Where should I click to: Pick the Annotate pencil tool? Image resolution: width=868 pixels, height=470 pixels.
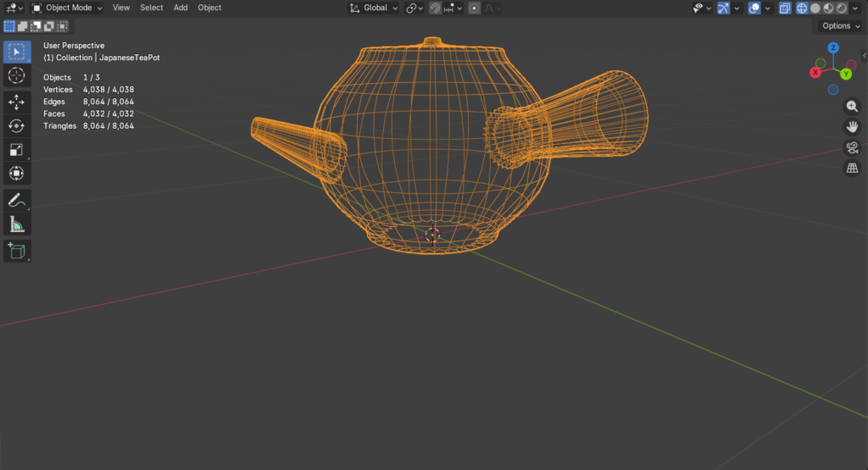[x=16, y=201]
